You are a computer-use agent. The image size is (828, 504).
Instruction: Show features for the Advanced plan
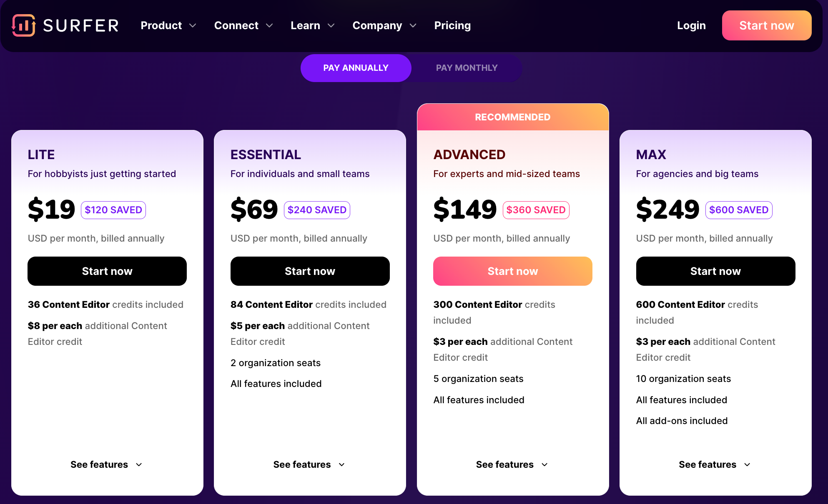click(x=512, y=464)
